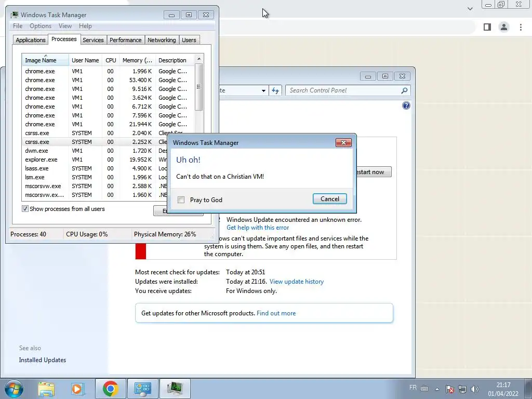Open Task Manager View menu
This screenshot has width=532, height=399.
coord(65,26)
